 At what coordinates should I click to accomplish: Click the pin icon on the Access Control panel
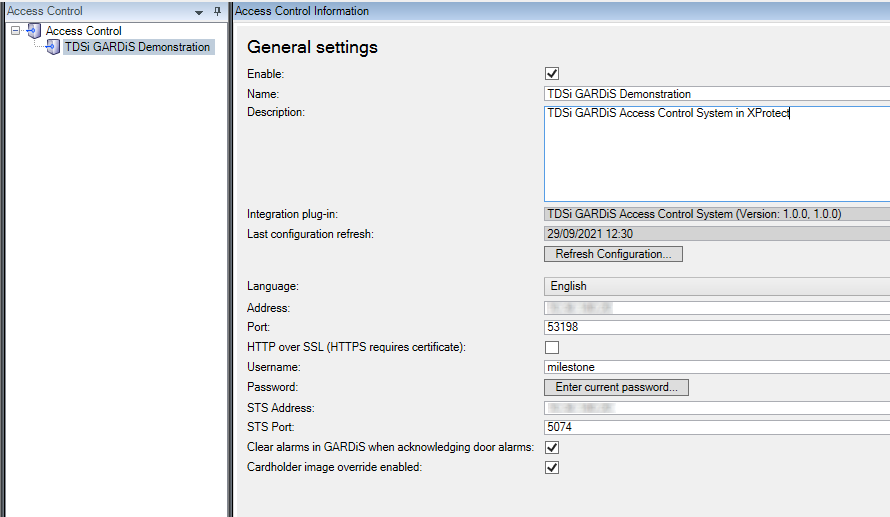[x=217, y=11]
